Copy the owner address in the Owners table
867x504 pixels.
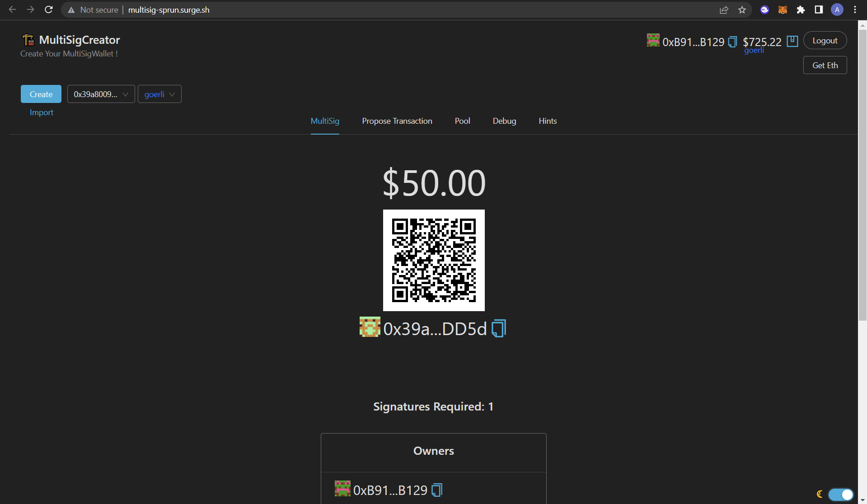click(436, 490)
